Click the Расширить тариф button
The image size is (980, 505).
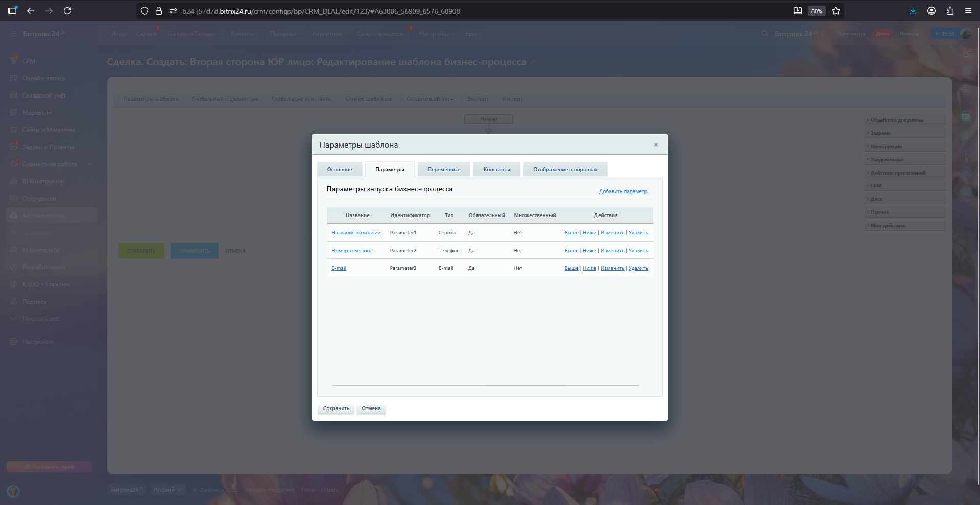(50, 467)
